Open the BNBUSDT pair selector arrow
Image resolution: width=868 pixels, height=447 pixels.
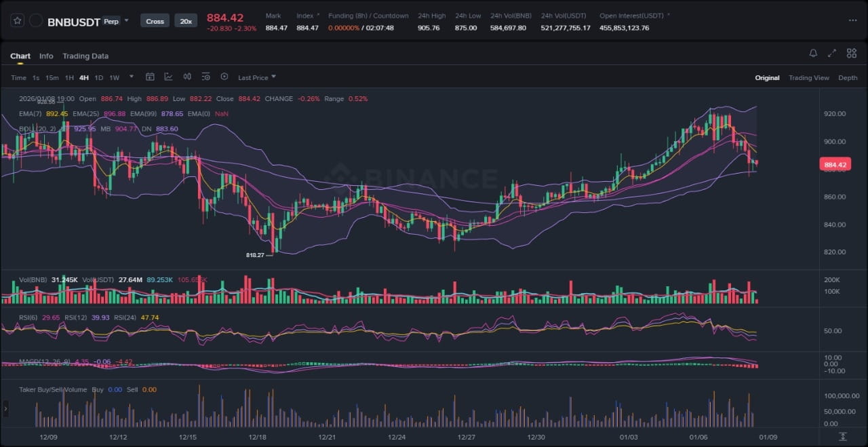[x=126, y=21]
